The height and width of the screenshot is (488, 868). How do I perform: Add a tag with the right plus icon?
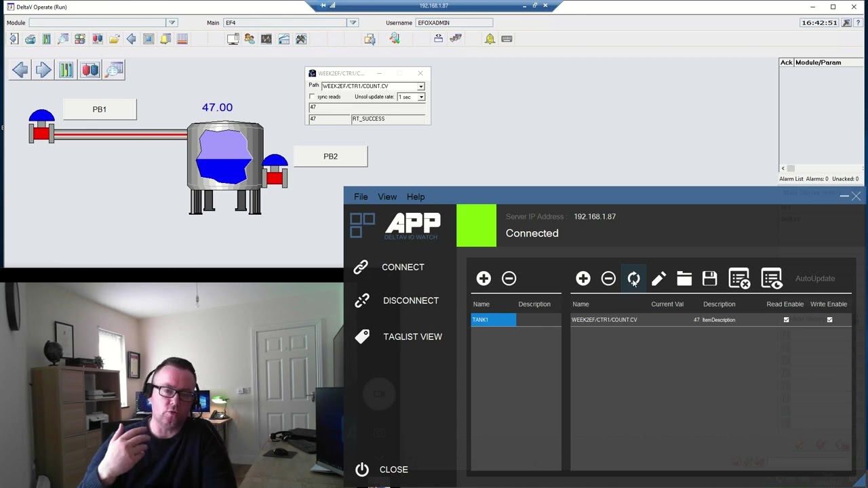point(583,279)
